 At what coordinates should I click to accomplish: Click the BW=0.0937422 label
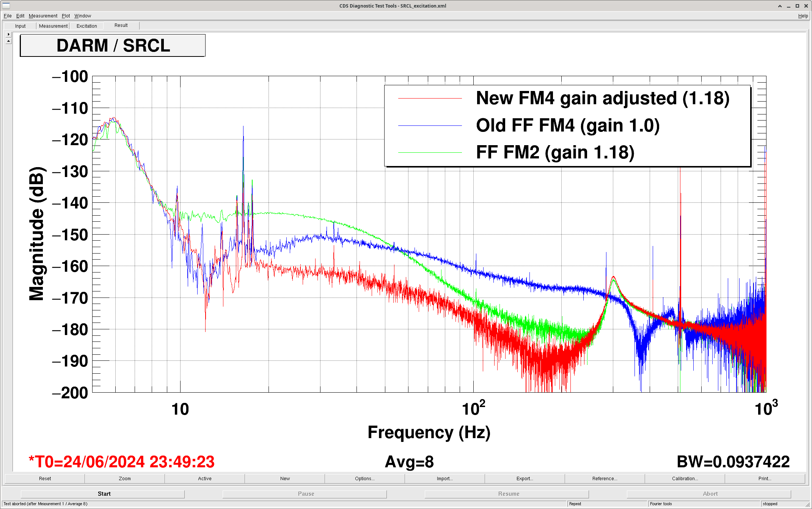point(733,462)
